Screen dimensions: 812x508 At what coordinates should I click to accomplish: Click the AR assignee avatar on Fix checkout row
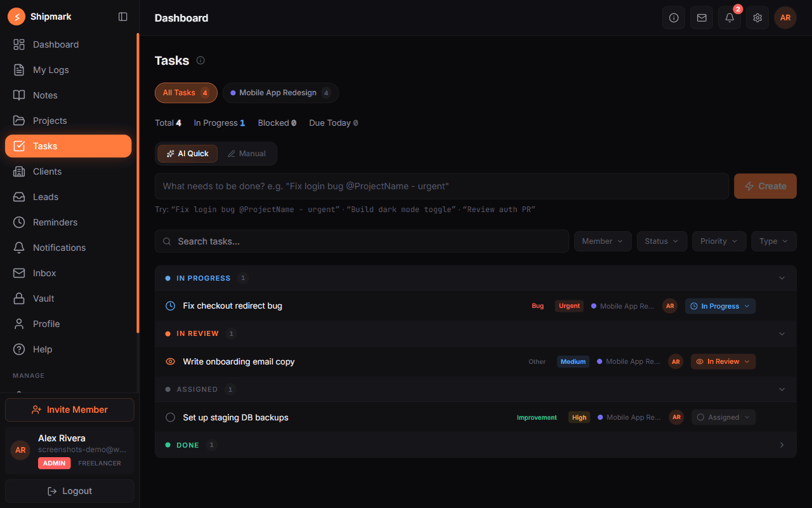[x=670, y=306]
